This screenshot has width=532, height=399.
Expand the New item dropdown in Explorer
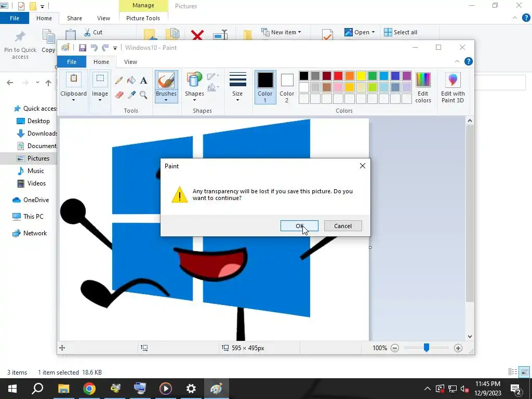[x=299, y=32]
